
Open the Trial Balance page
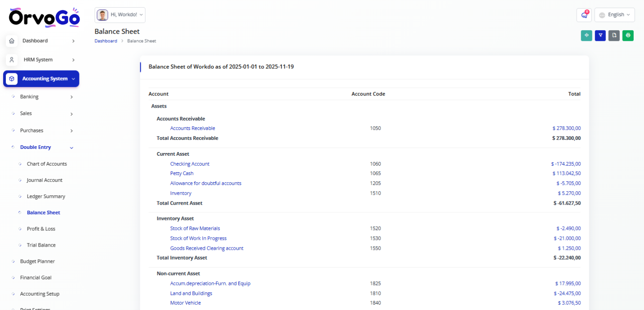coord(41,245)
